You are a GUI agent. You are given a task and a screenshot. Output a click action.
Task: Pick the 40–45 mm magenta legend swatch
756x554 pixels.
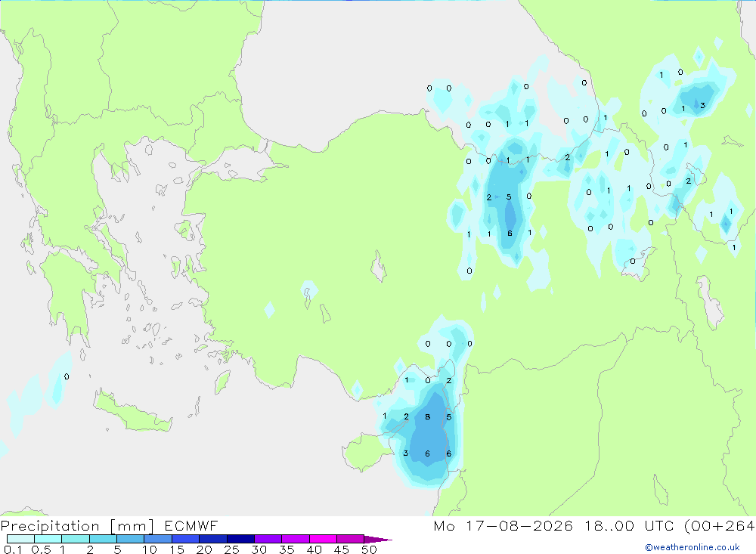click(323, 539)
